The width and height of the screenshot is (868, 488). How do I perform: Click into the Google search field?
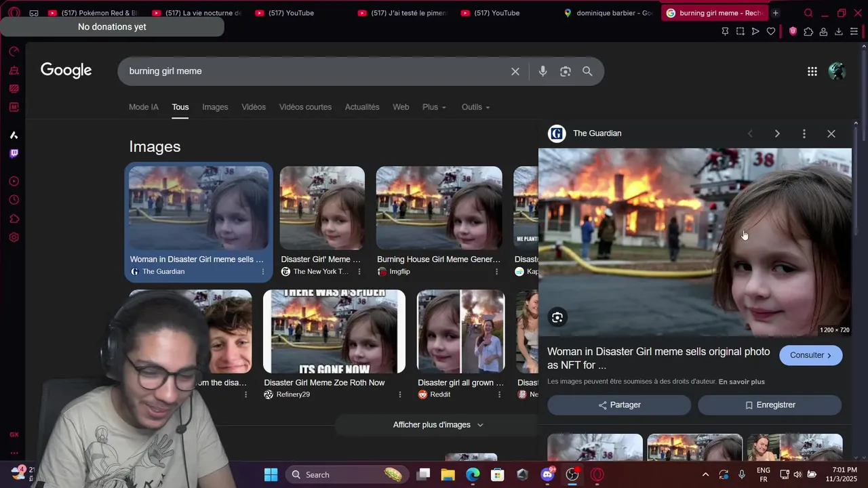tap(315, 71)
